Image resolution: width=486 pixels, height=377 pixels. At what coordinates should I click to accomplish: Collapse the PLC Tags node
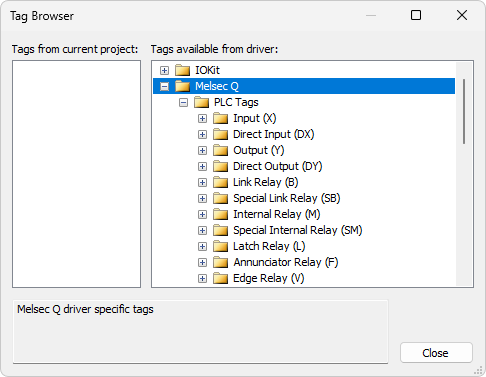tap(183, 102)
